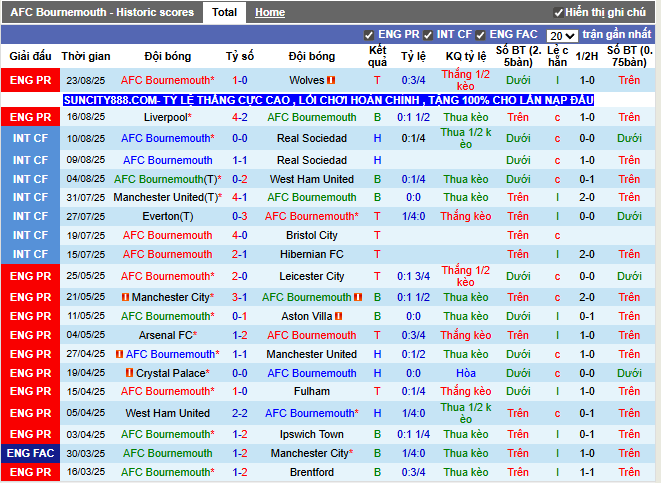Uncheck the INT CF league filter
This screenshot has width=661, height=483.
click(x=428, y=35)
